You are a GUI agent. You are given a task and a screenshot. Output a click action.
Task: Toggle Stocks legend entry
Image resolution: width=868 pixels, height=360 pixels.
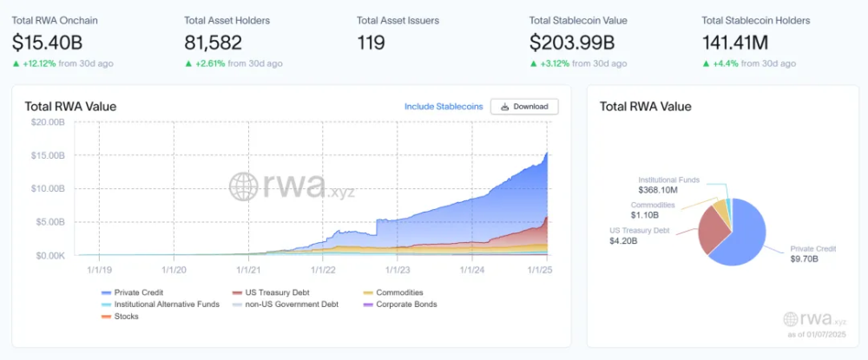click(120, 317)
